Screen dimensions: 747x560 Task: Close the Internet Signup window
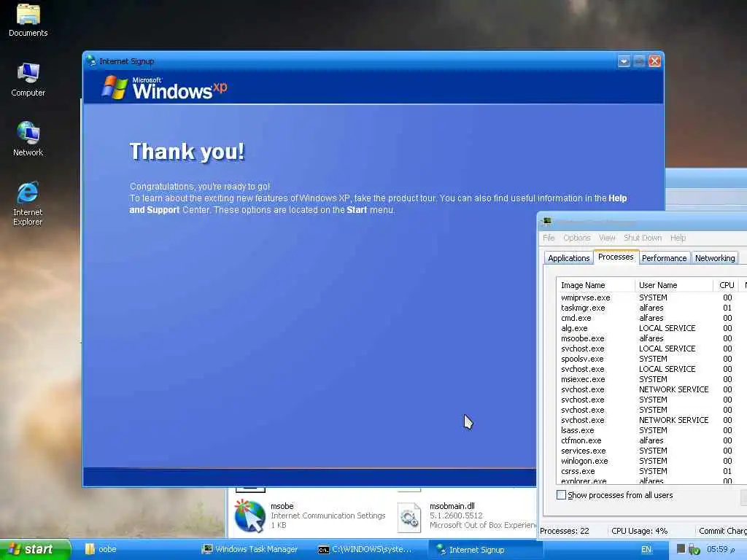pos(654,61)
